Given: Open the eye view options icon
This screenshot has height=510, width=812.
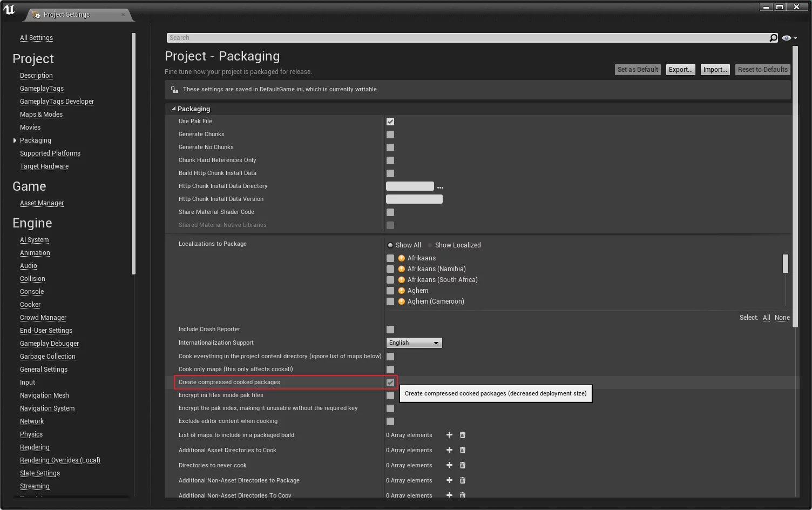Looking at the screenshot, I should pos(787,38).
